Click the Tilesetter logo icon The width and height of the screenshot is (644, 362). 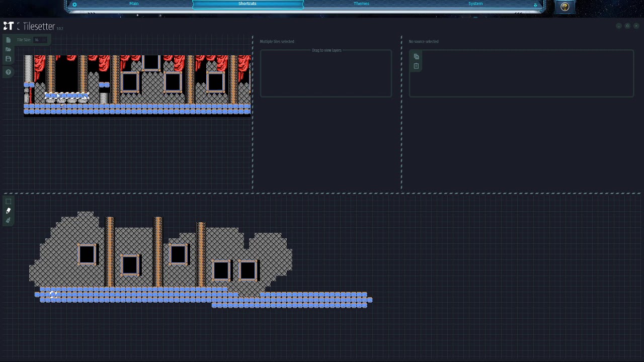pos(8,26)
